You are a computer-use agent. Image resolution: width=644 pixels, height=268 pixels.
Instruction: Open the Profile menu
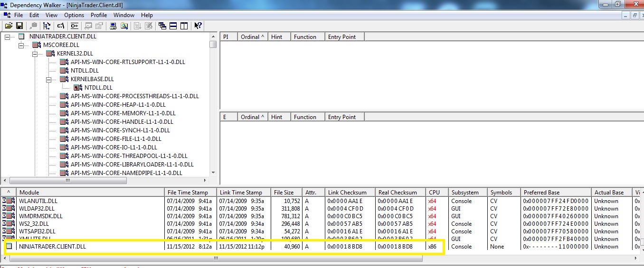pyautogui.click(x=99, y=15)
